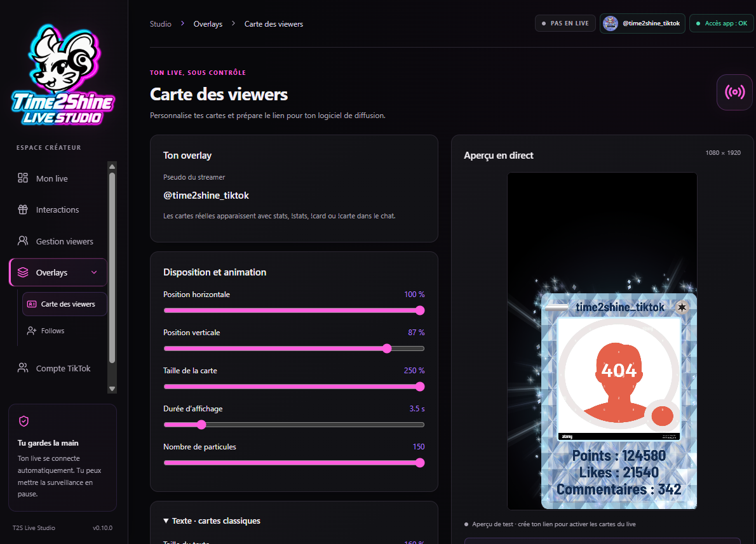
Task: Click Position verticale slider handle
Action: (x=387, y=348)
